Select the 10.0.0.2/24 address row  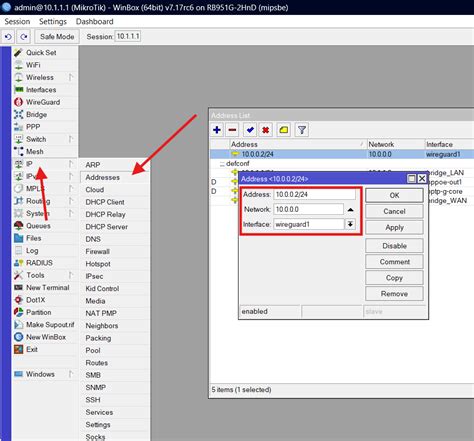[342, 154]
